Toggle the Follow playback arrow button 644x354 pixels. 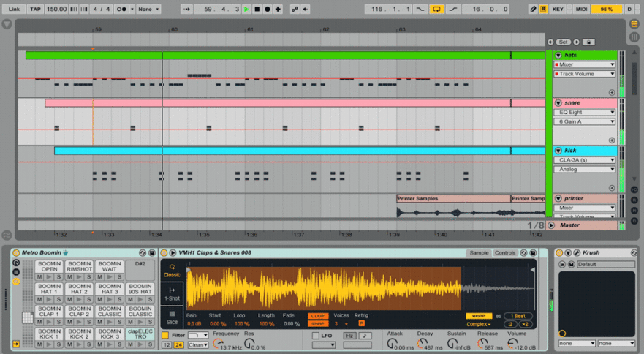(x=186, y=9)
